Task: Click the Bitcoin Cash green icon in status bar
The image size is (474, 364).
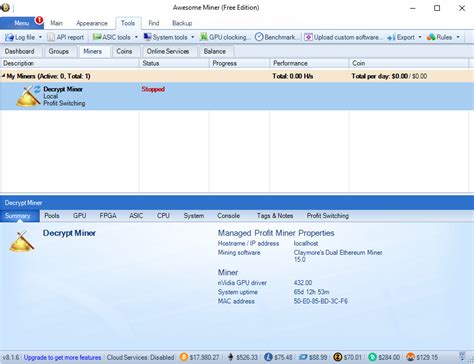Action: click(x=372, y=357)
